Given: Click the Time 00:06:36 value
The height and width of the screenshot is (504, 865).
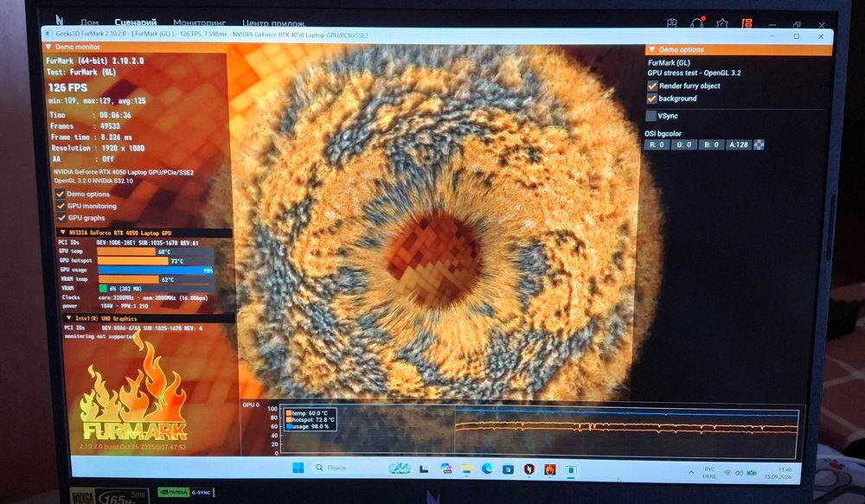Looking at the screenshot, I should point(115,115).
